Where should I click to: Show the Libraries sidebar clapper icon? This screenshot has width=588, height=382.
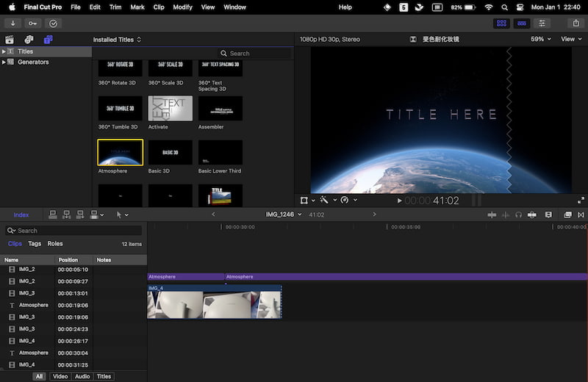pos(10,39)
